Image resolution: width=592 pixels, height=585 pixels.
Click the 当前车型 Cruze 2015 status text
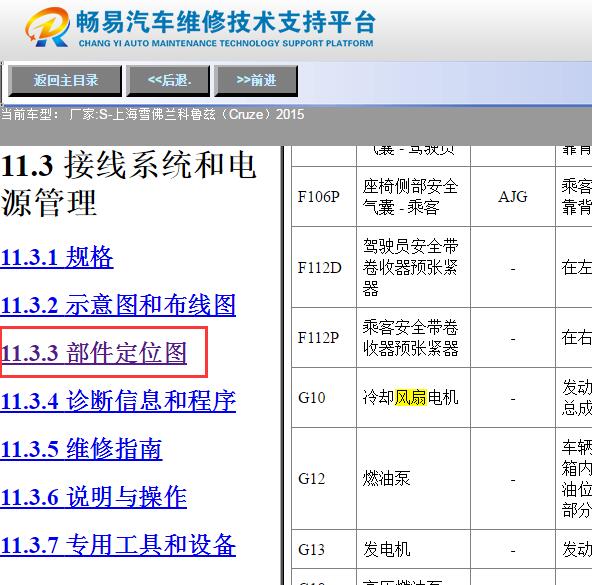[153, 114]
